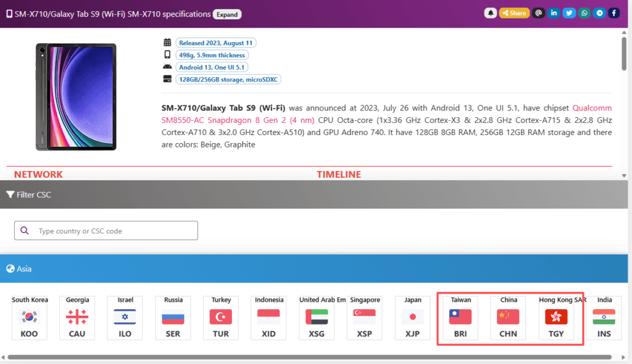The image size is (632, 364).
Task: Focus the country or CSC code search field
Action: point(106,231)
